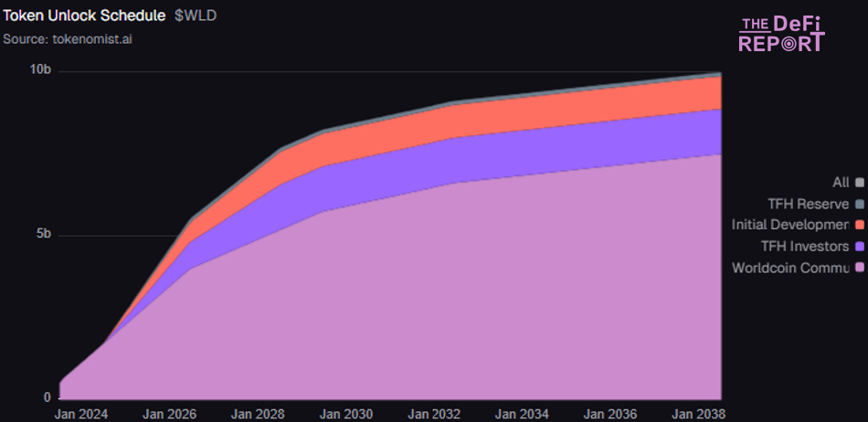The image size is (868, 422).
Task: Click the gray All legend marker
Action: [859, 183]
